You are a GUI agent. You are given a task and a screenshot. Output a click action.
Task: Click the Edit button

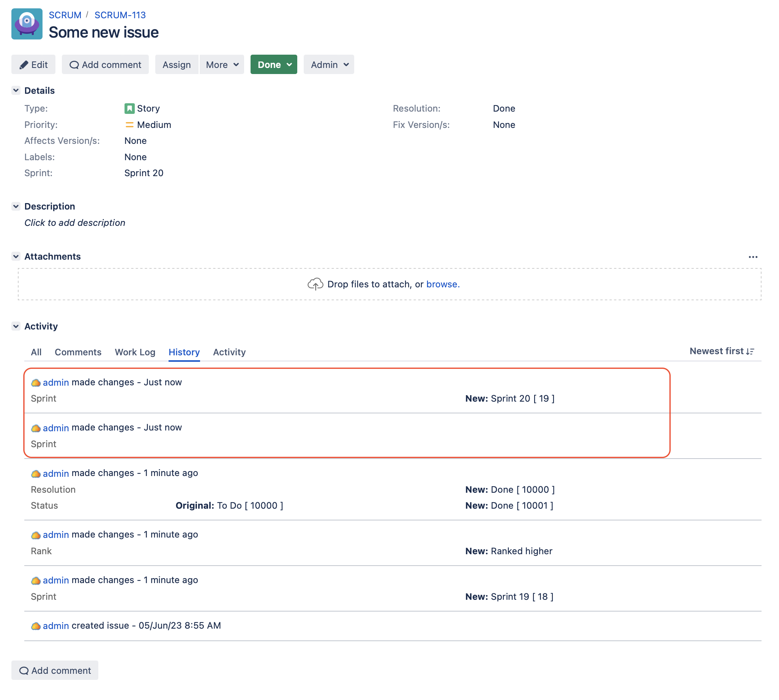(x=33, y=65)
